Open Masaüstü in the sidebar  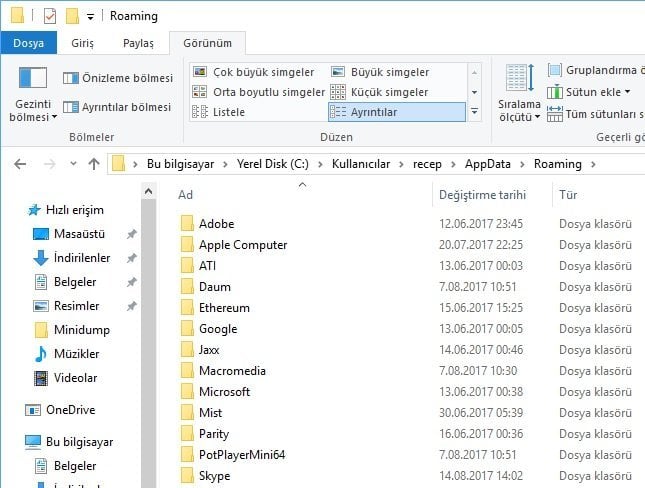pyautogui.click(x=69, y=234)
